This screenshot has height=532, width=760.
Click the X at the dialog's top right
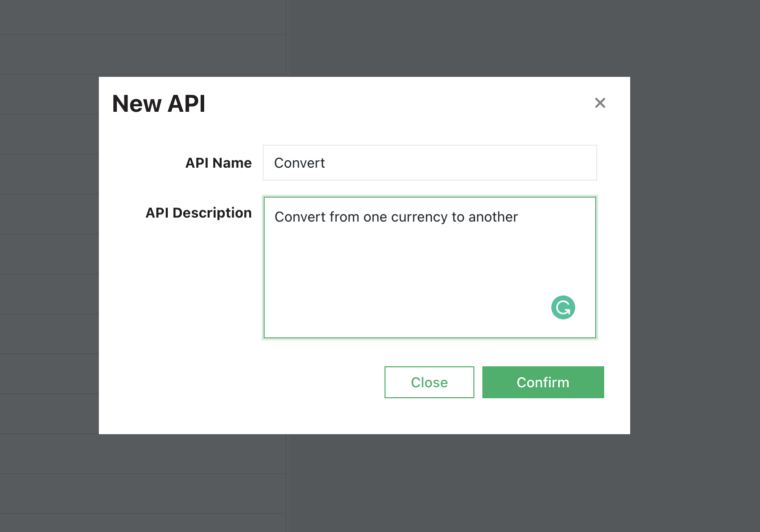pyautogui.click(x=600, y=103)
